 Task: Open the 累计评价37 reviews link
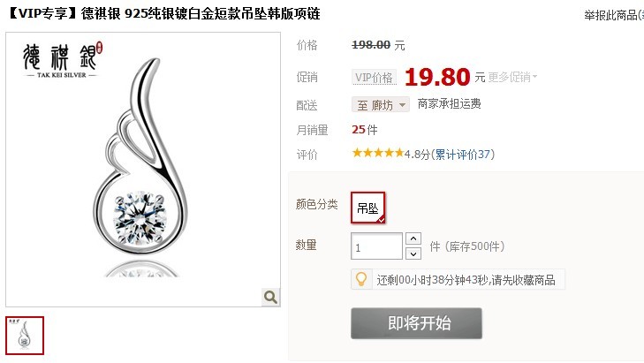click(x=463, y=155)
